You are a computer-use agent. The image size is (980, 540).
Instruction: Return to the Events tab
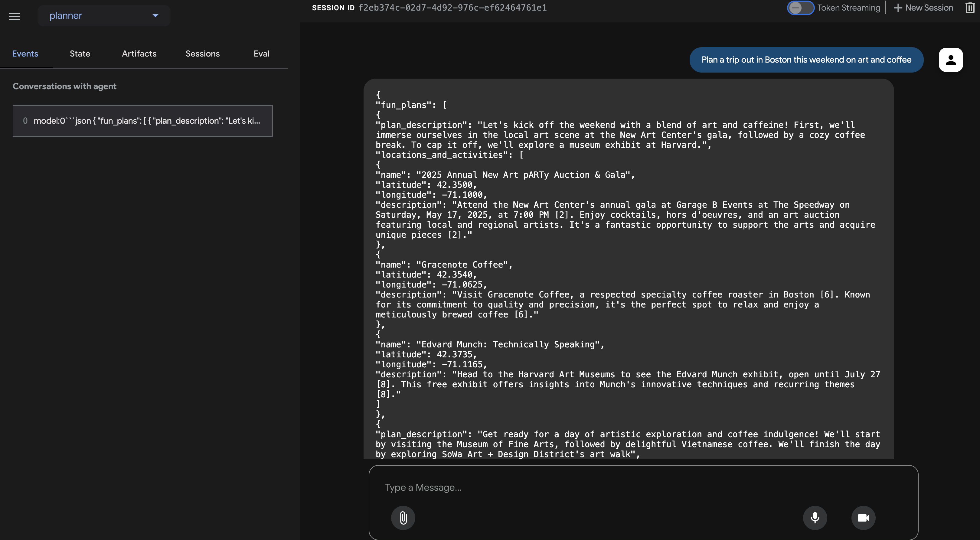tap(25, 54)
